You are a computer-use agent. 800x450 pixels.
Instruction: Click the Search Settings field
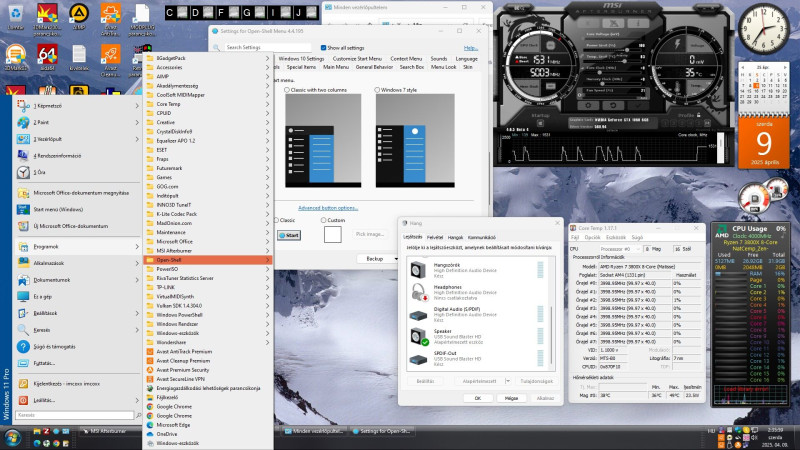(x=267, y=47)
